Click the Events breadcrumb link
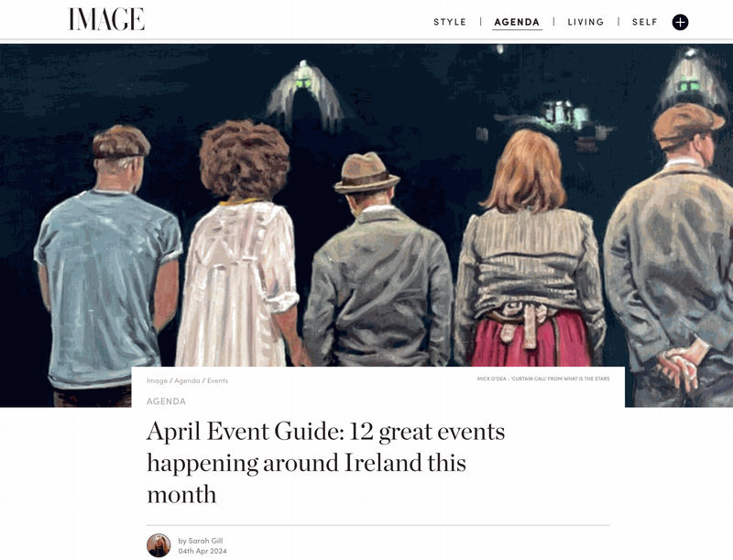This screenshot has height=560, width=733. pyautogui.click(x=218, y=380)
